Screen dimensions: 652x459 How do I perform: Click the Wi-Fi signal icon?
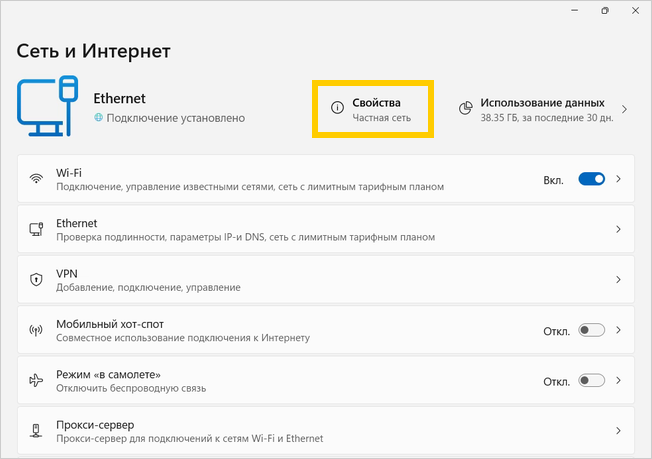pos(37,179)
